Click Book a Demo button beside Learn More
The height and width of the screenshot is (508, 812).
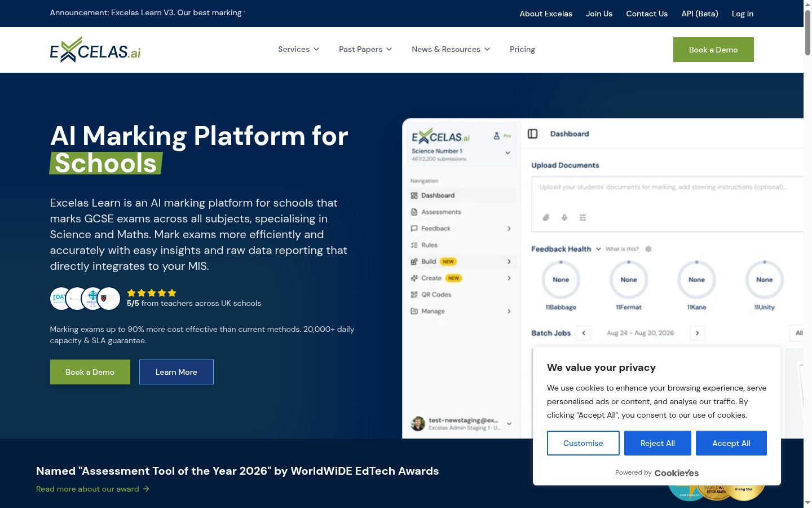tap(90, 372)
